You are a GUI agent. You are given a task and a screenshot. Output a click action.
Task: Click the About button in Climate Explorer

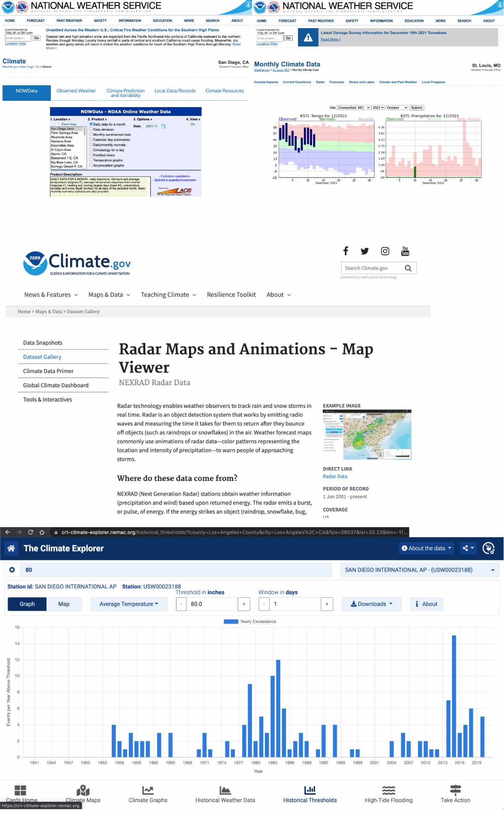click(x=426, y=604)
